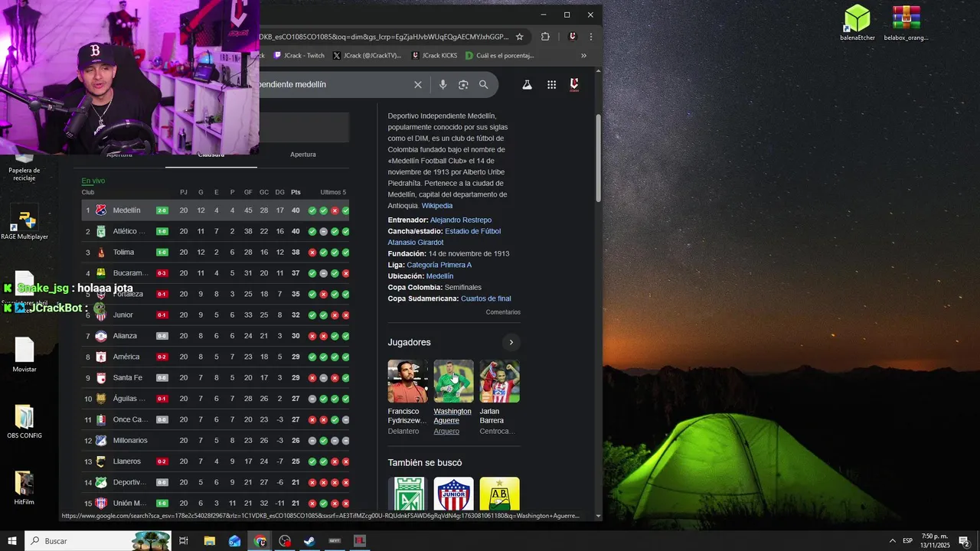Open the Google apps grid

pyautogui.click(x=551, y=85)
